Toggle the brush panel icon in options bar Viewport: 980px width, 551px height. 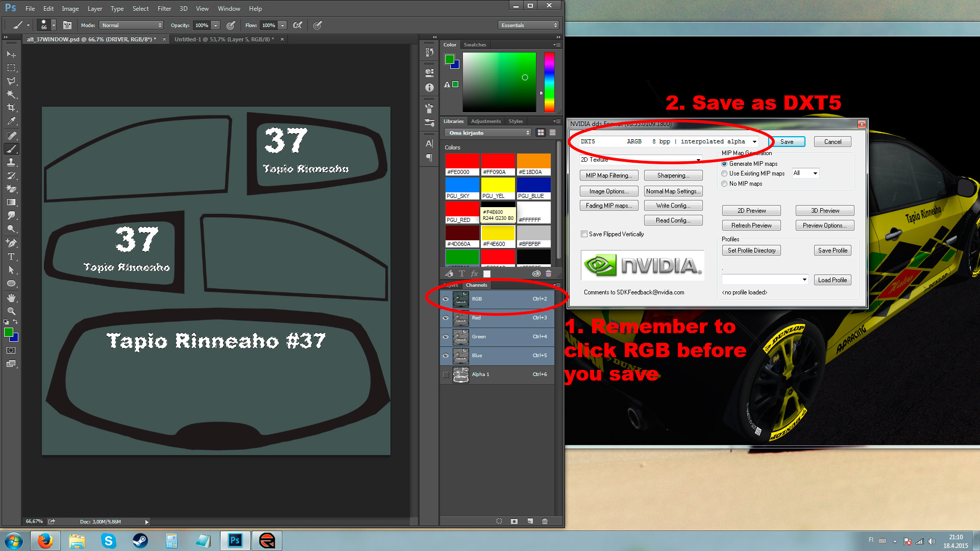coord(67,25)
